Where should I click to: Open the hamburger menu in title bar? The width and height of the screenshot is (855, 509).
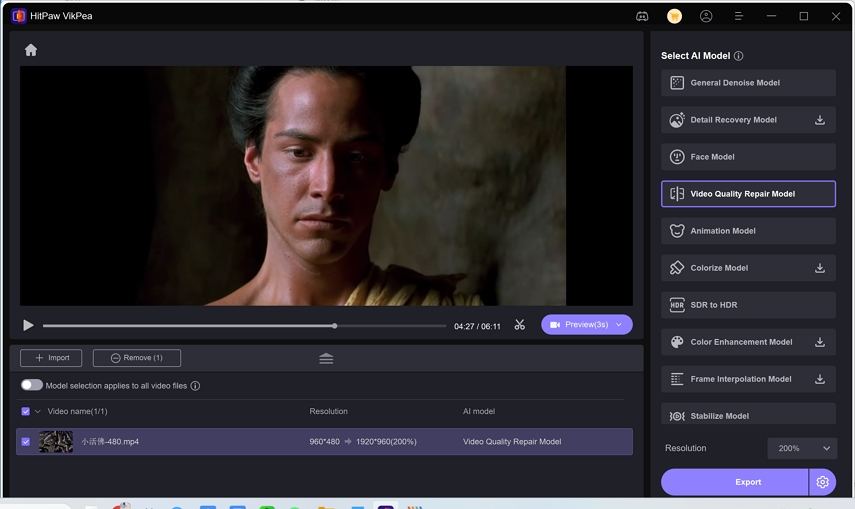[x=738, y=16]
